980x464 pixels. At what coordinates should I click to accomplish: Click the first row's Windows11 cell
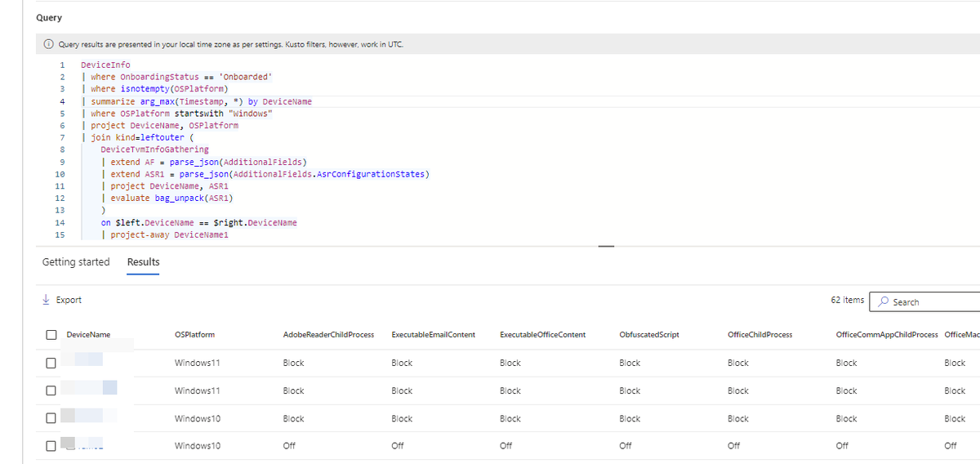pyautogui.click(x=198, y=363)
